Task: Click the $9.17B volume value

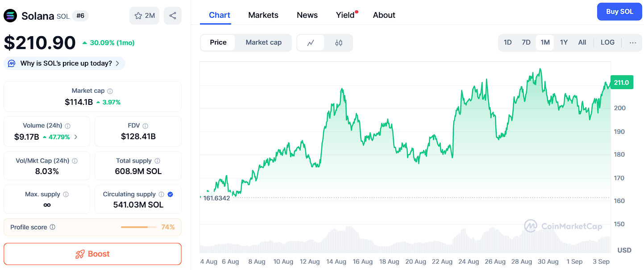Action: (26, 137)
